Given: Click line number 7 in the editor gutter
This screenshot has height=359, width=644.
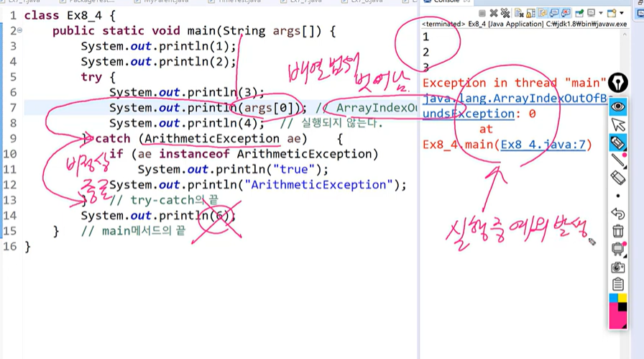Looking at the screenshot, I should click(x=13, y=108).
